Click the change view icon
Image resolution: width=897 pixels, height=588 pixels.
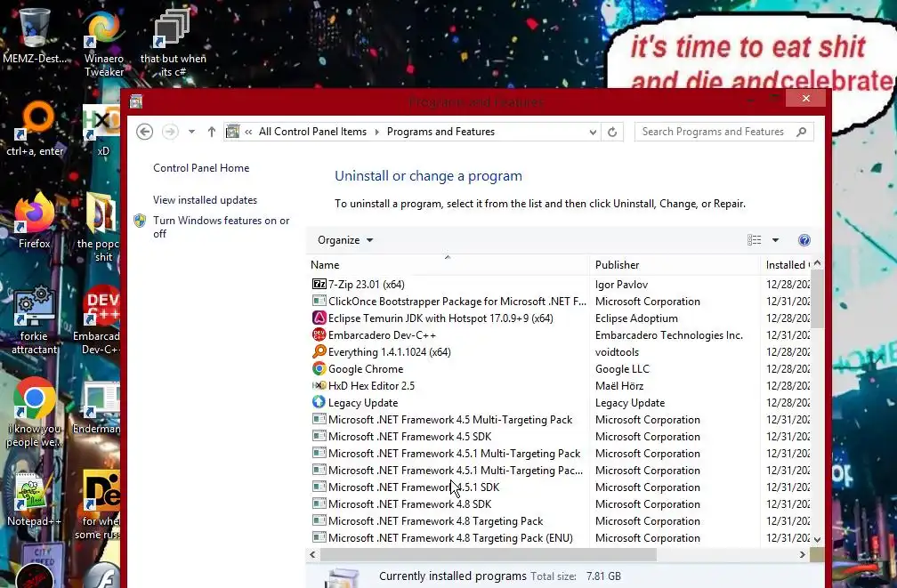click(x=754, y=240)
